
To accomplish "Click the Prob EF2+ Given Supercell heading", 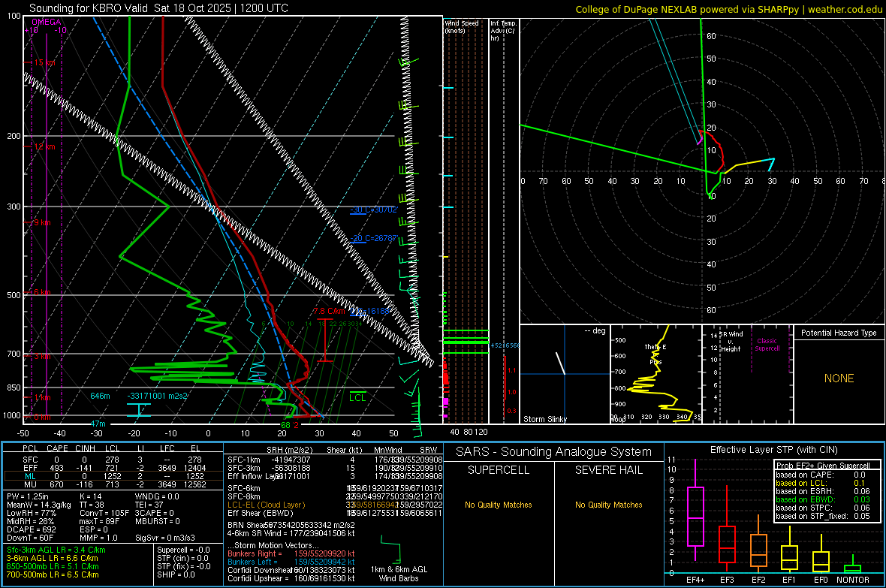I will tap(823, 466).
